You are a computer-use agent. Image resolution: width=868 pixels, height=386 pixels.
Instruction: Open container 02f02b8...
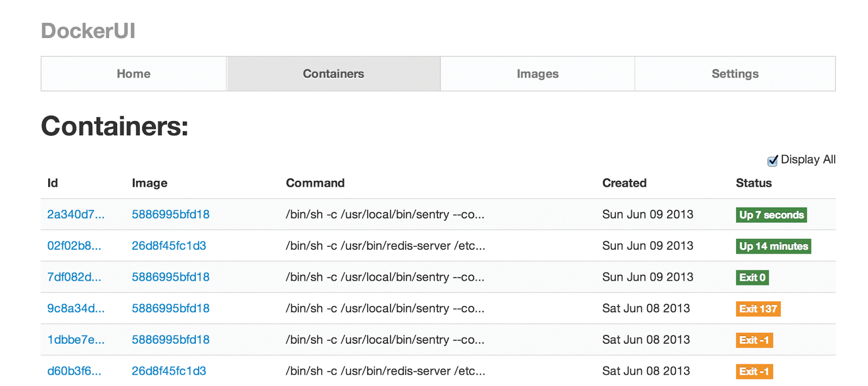74,246
